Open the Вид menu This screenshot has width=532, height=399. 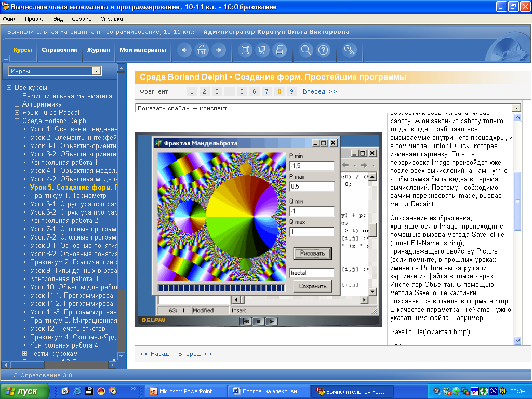pyautogui.click(x=58, y=19)
